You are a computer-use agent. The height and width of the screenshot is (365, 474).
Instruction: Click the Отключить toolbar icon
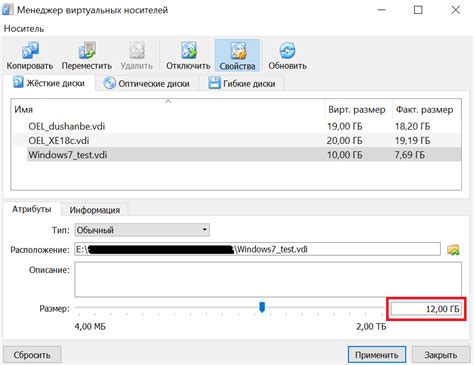188,56
